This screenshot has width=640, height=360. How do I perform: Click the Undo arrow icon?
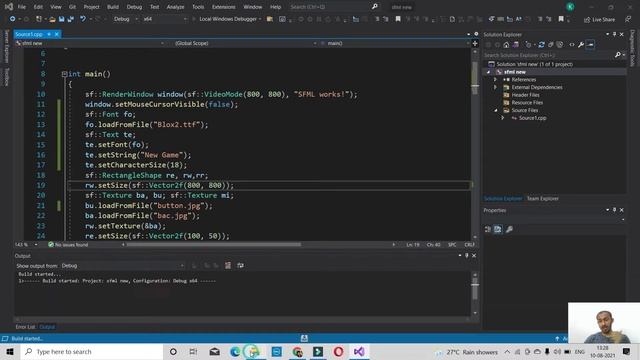point(83,19)
